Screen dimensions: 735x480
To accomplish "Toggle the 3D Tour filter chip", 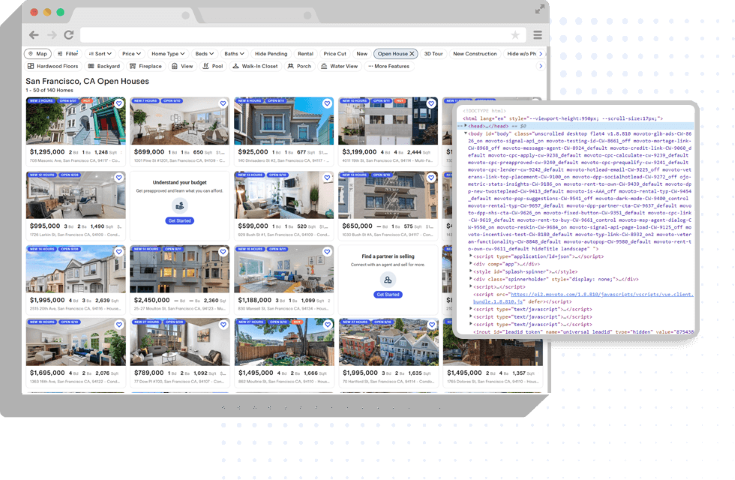I will pos(434,54).
